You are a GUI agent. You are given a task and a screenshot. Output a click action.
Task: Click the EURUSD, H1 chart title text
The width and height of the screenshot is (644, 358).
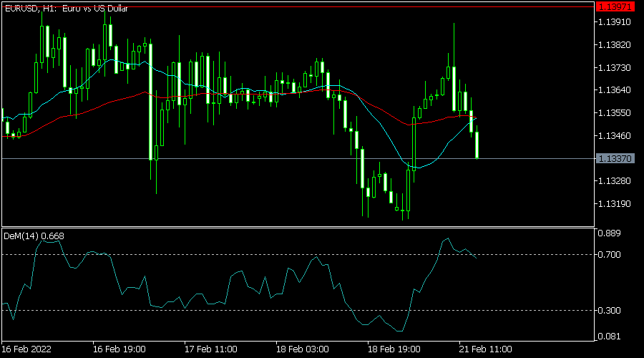(x=66, y=9)
